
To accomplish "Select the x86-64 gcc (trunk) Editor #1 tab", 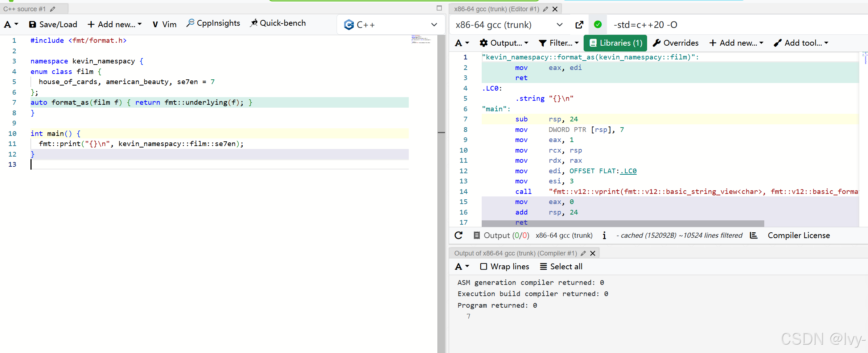I will [x=497, y=9].
